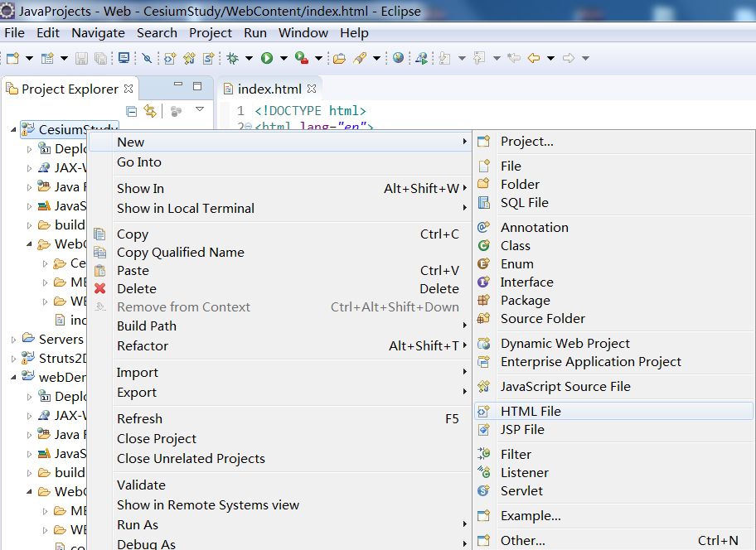756x550 pixels.
Task: Click the Debug bug icon in toolbar
Action: (x=233, y=58)
